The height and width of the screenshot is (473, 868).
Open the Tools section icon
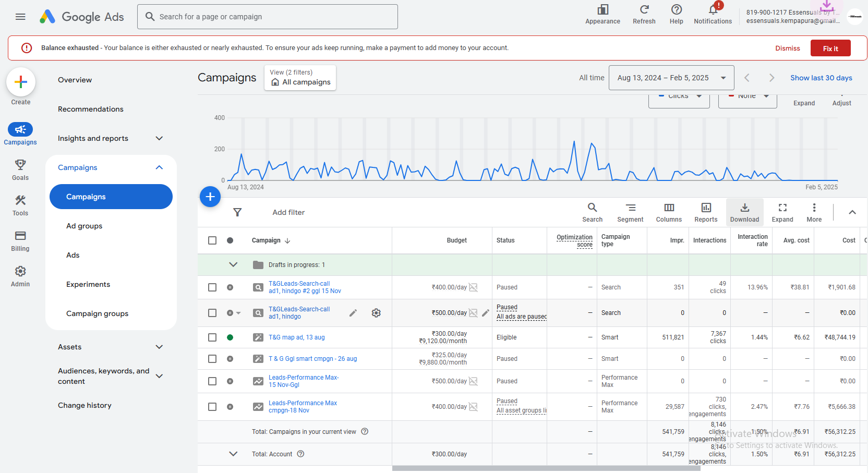(x=20, y=205)
